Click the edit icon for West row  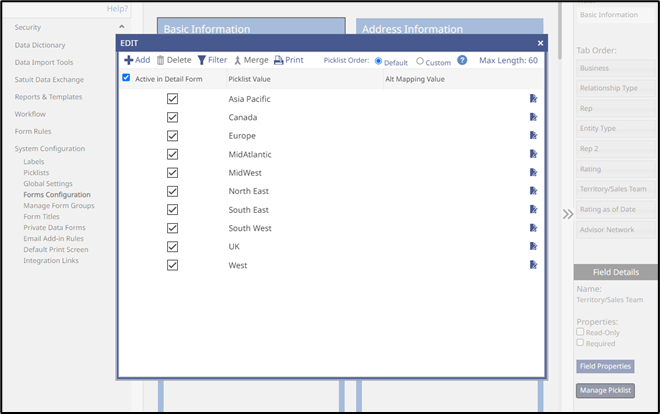point(534,265)
